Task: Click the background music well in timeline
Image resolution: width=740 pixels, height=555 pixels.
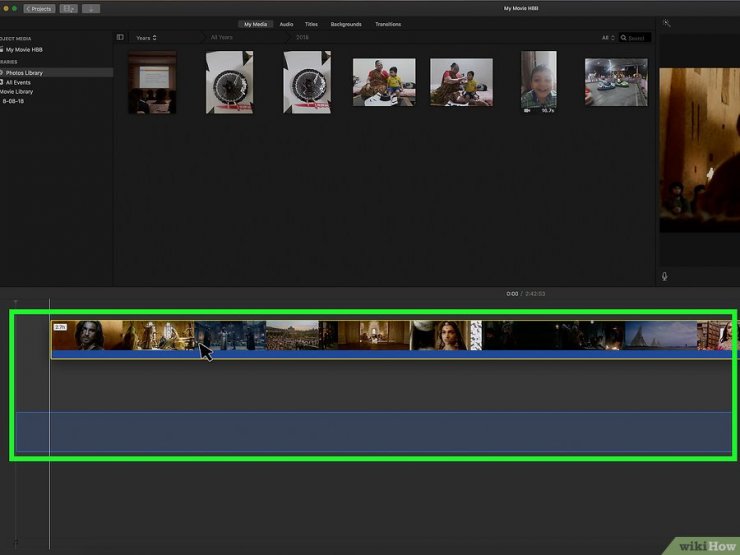Action: (x=373, y=432)
